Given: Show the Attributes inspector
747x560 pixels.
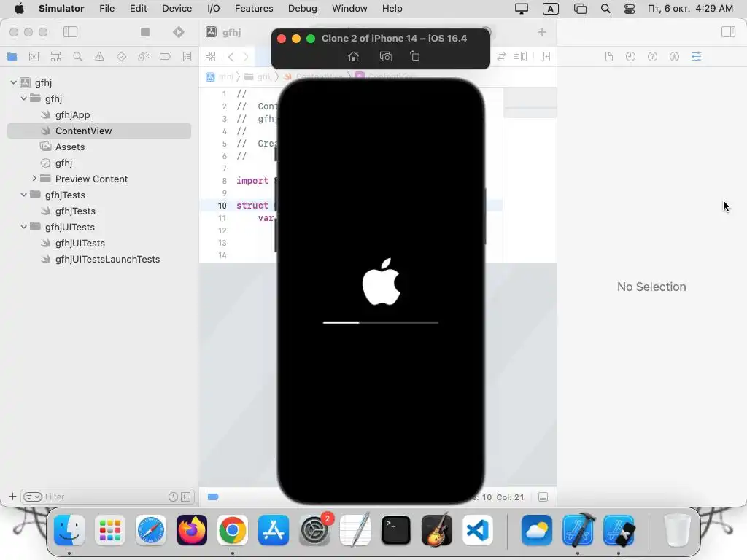Looking at the screenshot, I should point(696,57).
